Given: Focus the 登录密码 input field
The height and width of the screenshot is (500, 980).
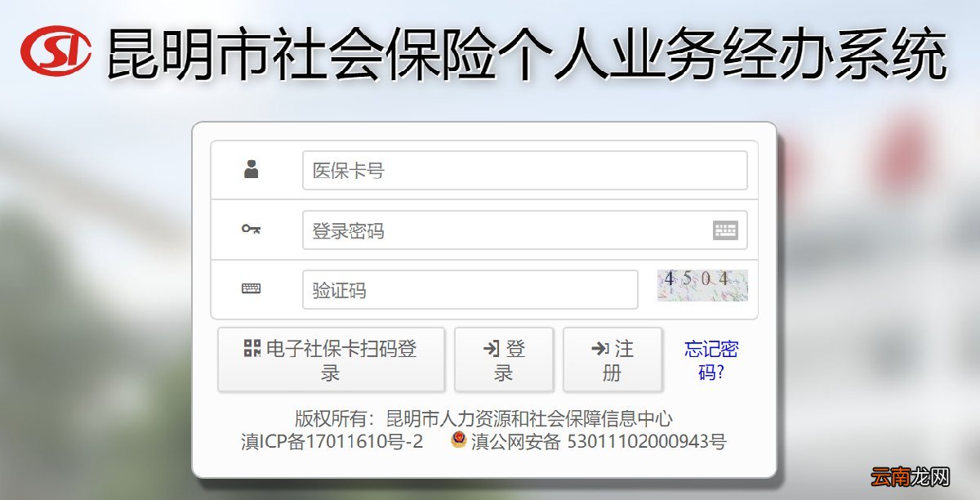Looking at the screenshot, I should [x=525, y=230].
